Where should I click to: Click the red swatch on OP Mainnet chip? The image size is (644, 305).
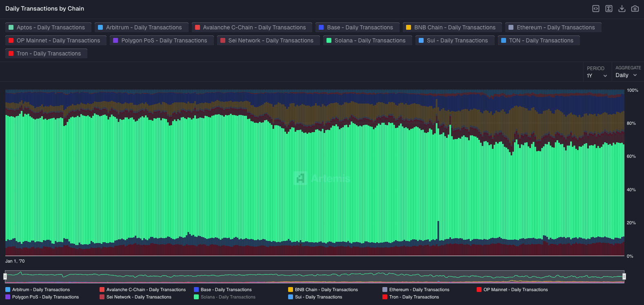[x=11, y=40]
